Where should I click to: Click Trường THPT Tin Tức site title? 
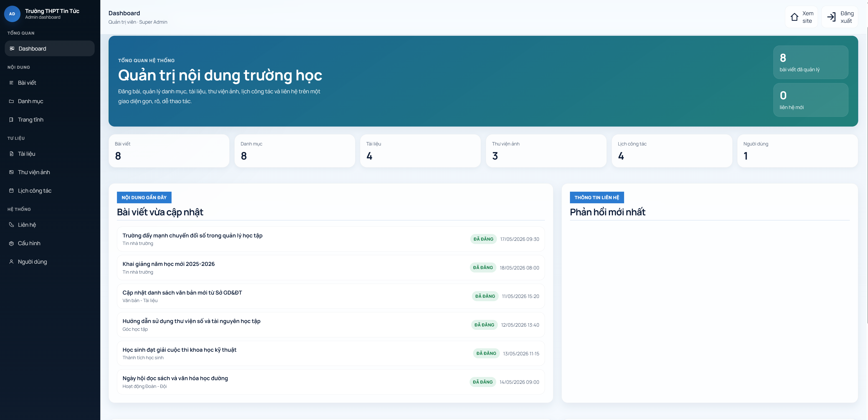(x=52, y=11)
